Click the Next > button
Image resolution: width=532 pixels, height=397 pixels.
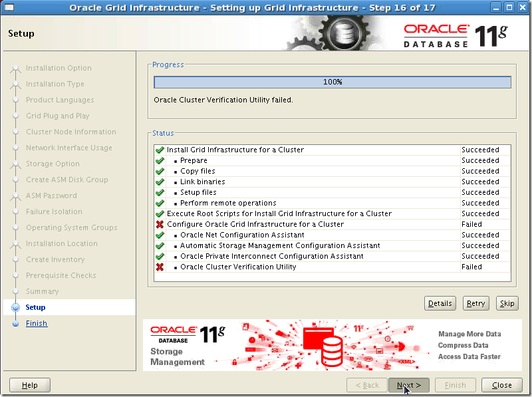pyautogui.click(x=409, y=385)
